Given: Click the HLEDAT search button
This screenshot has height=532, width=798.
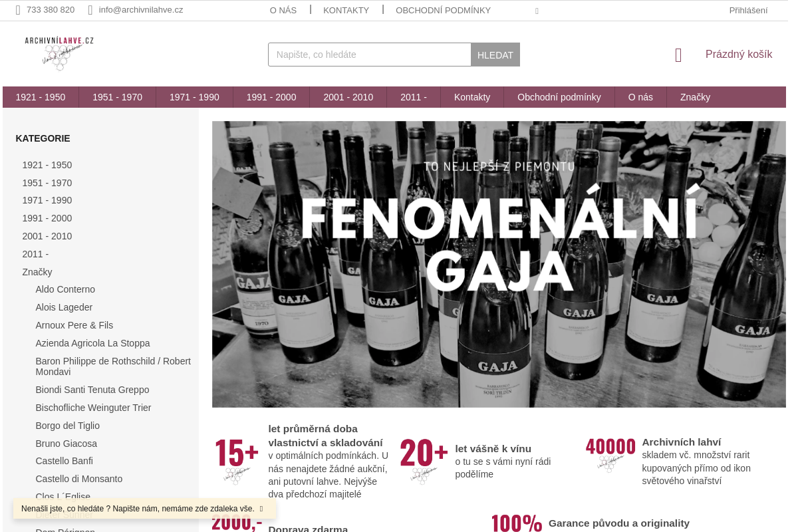Looking at the screenshot, I should coord(495,55).
